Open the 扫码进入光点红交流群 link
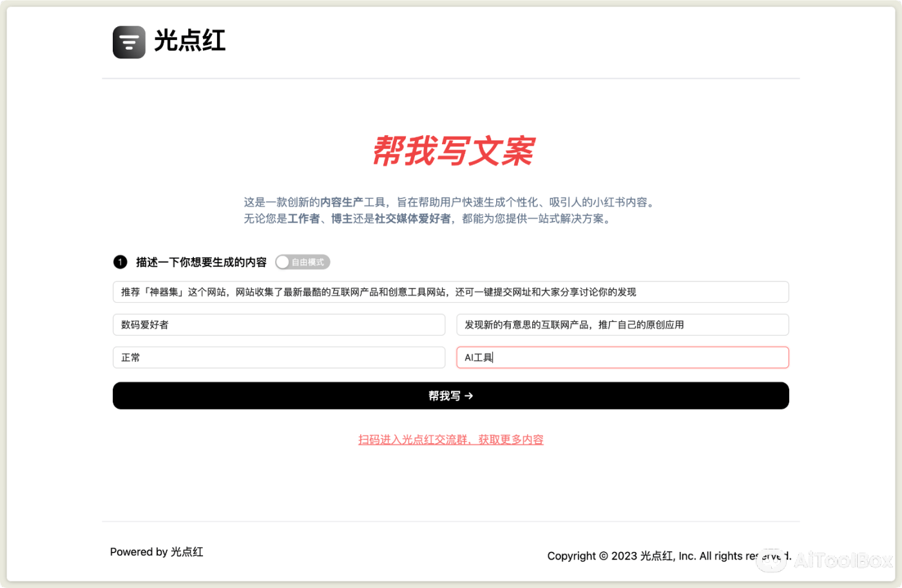The width and height of the screenshot is (902, 588). pos(451,439)
